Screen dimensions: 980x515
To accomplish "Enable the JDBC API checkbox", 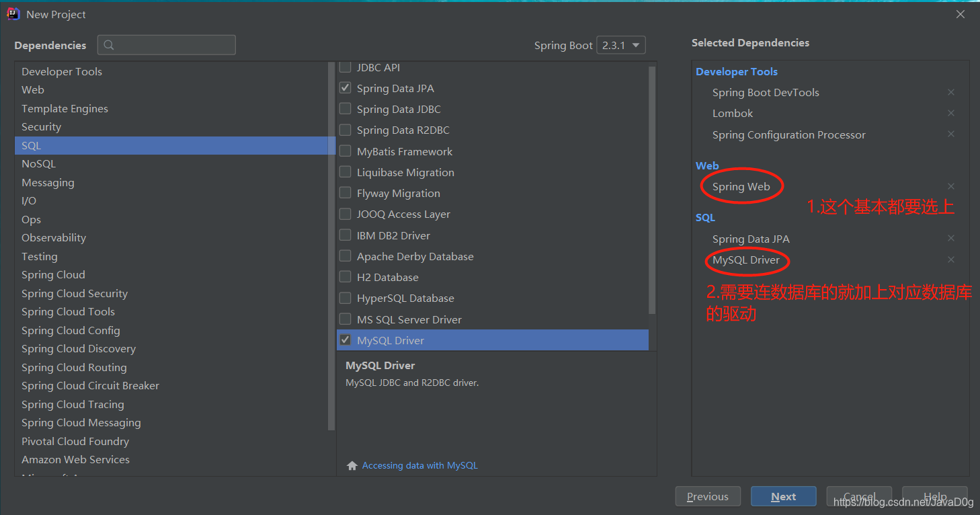I will [345, 67].
